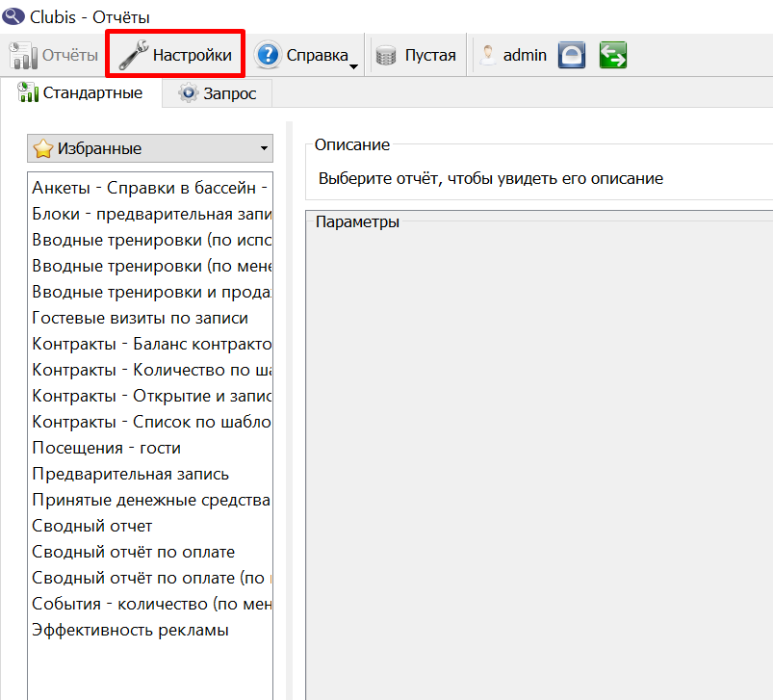773x700 pixels.
Task: Open the Справка help button
Action: coord(301,55)
